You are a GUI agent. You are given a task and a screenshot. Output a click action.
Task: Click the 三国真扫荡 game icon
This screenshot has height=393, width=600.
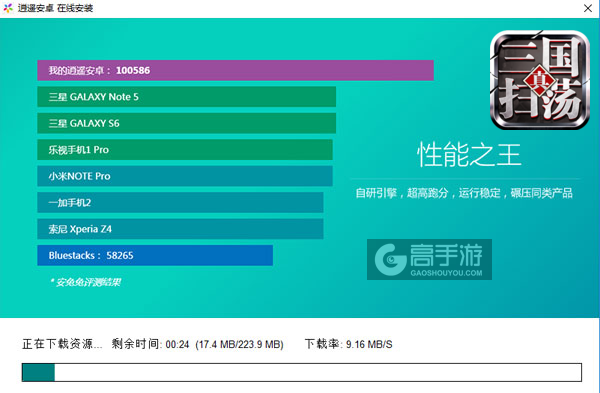click(x=540, y=80)
